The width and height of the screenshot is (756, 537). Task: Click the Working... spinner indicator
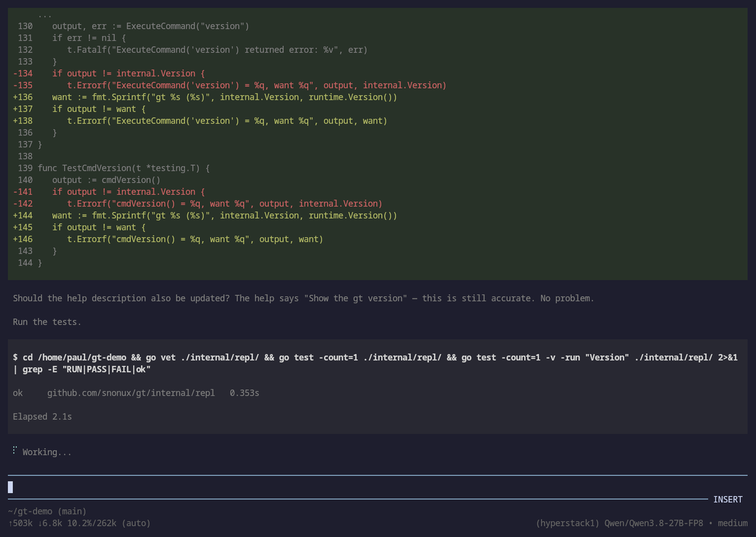click(x=42, y=452)
